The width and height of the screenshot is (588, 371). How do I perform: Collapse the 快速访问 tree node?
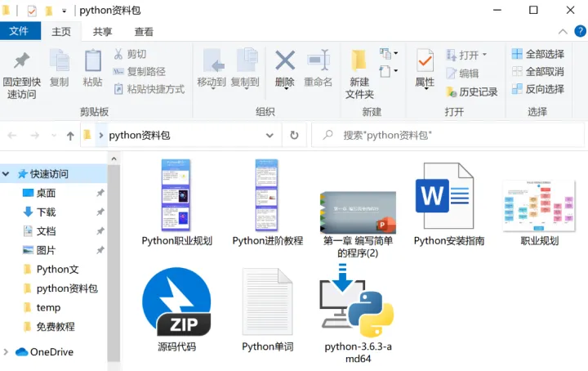[x=6, y=174]
